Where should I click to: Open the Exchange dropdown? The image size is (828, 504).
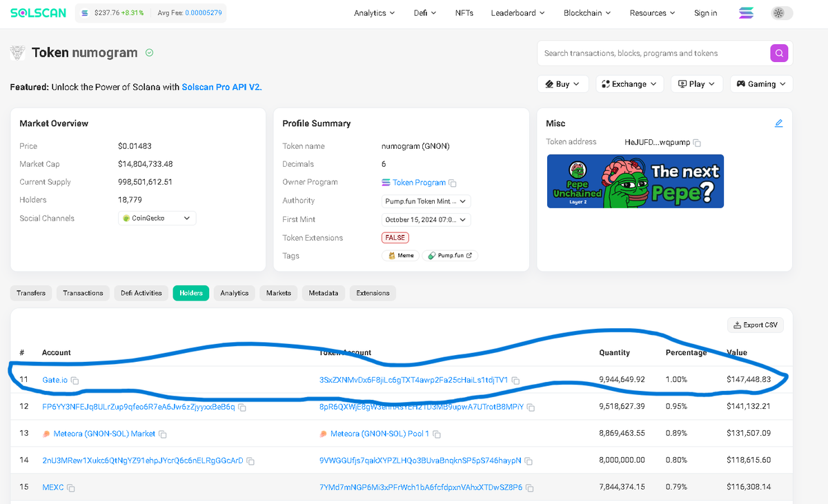pos(630,84)
